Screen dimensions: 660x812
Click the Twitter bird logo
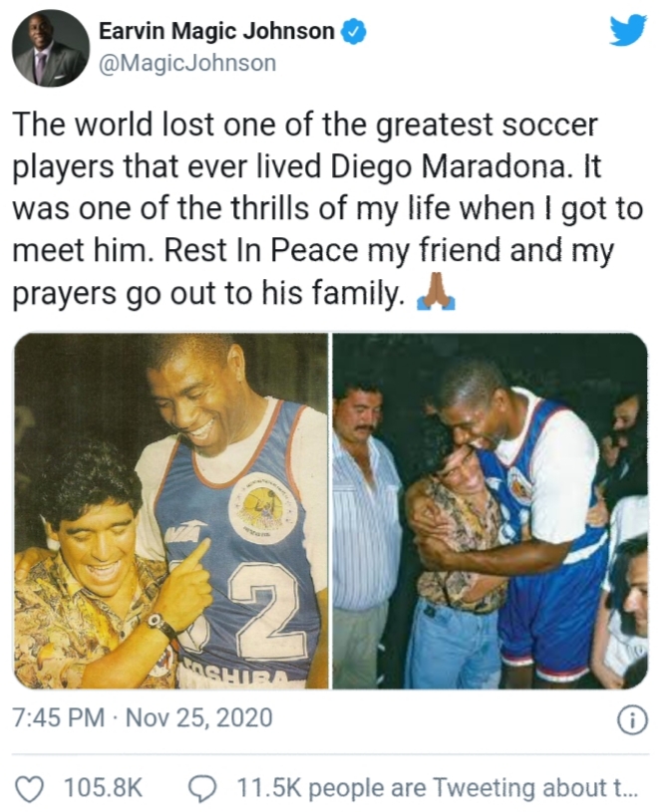(627, 31)
